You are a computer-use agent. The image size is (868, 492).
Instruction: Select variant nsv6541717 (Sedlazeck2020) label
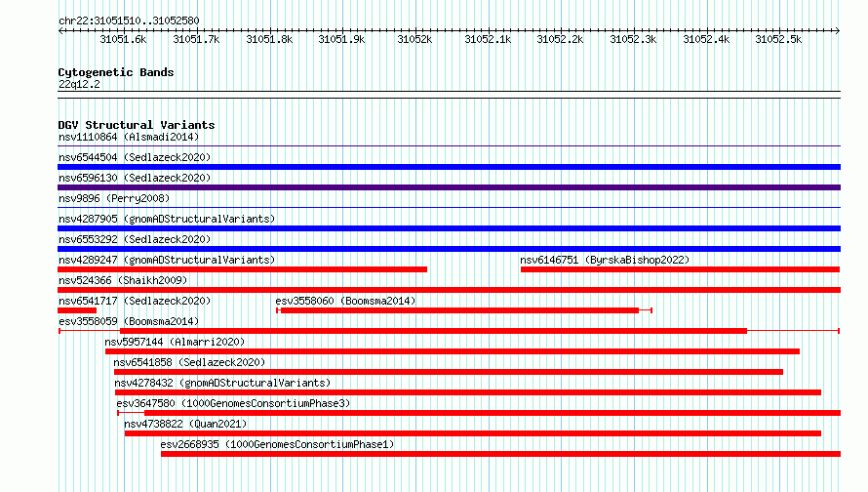(135, 301)
